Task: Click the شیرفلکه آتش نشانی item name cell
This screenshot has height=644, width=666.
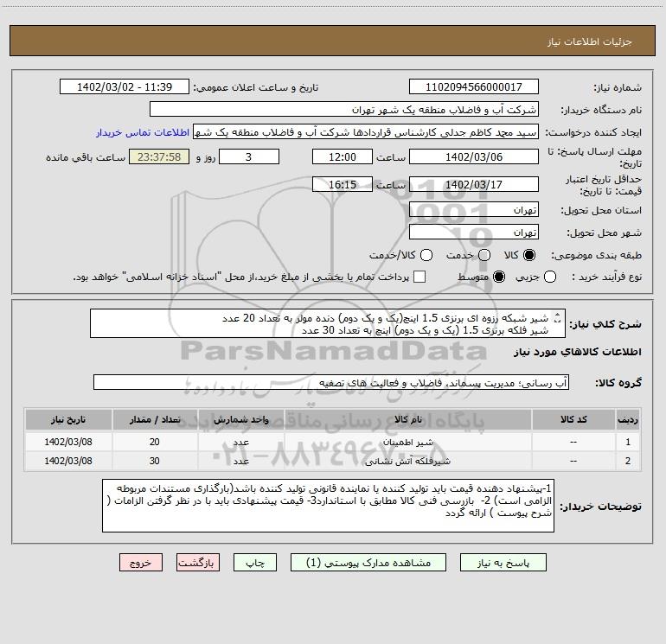Action: coord(407,461)
